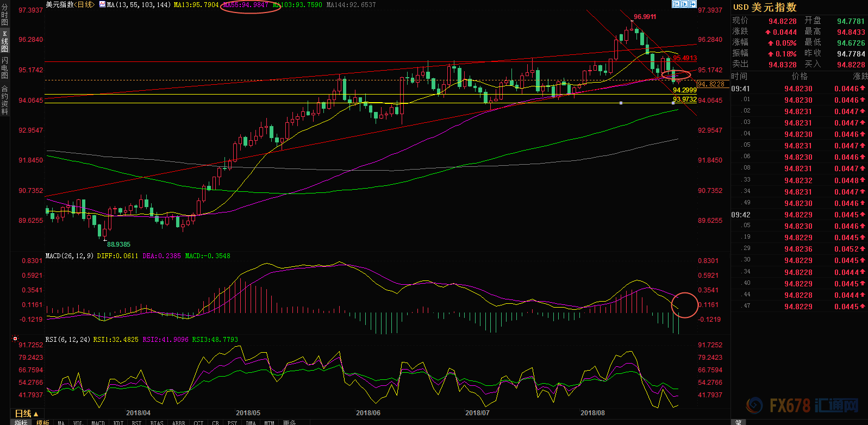Screen dimensions: 868x425
Task: Click the RSI2:41.9096 value
Action: (x=166, y=339)
